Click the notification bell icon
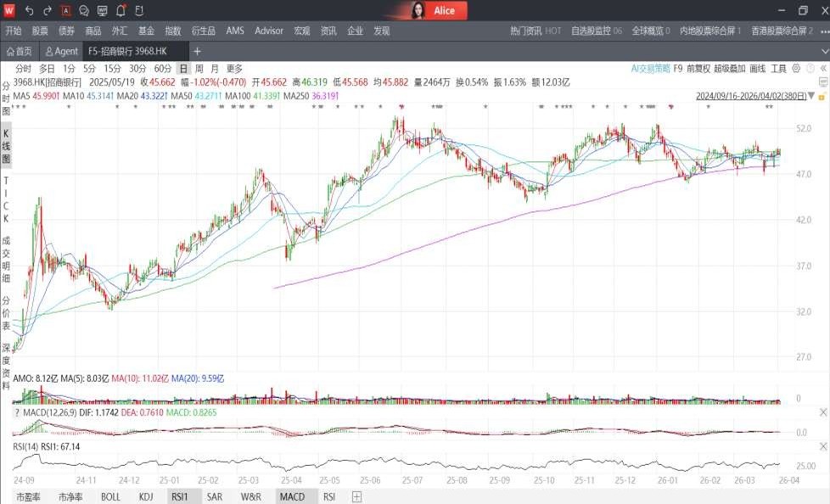The width and height of the screenshot is (830, 504). (x=121, y=10)
